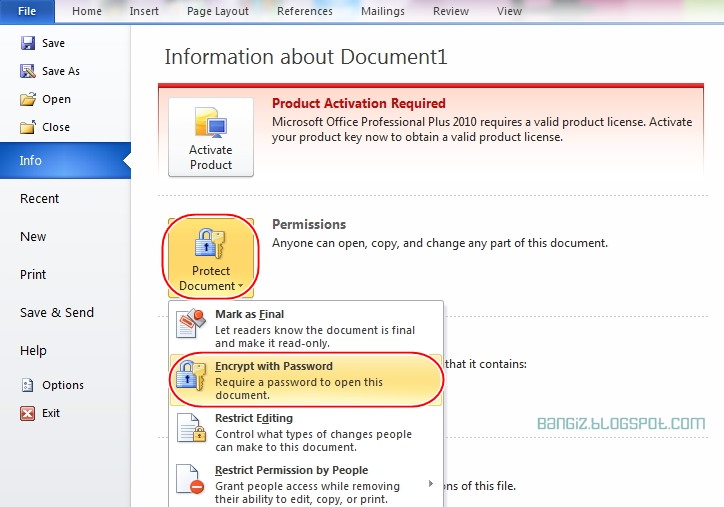724x507 pixels.
Task: Click the Save floppy disk icon
Action: pos(28,43)
